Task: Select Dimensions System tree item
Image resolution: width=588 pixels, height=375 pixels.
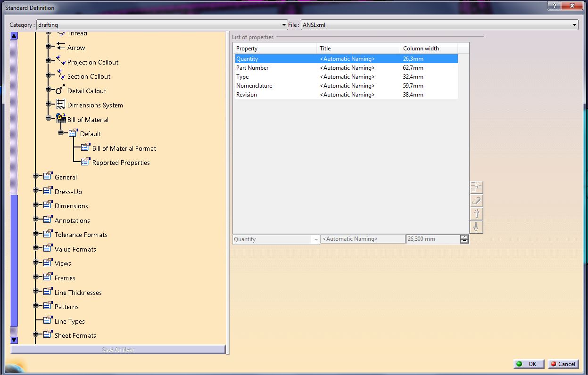Action: (95, 105)
